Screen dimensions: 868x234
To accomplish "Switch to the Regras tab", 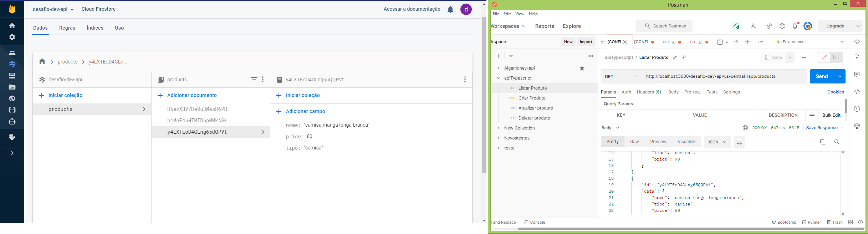I will click(x=67, y=28).
